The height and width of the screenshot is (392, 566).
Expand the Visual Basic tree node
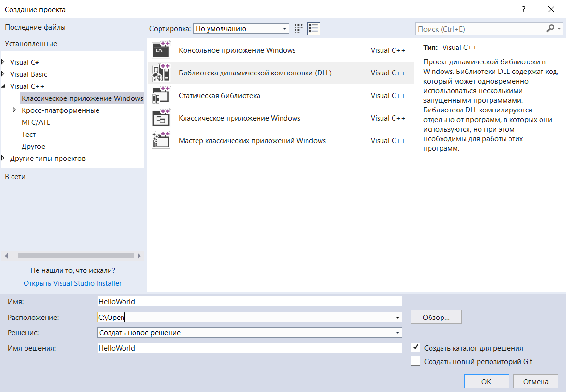pyautogui.click(x=3, y=74)
